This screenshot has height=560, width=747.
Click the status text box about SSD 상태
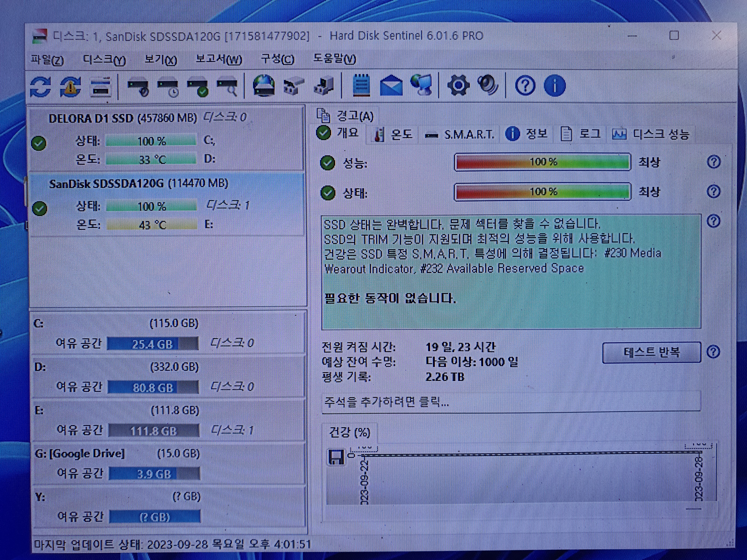(x=511, y=272)
